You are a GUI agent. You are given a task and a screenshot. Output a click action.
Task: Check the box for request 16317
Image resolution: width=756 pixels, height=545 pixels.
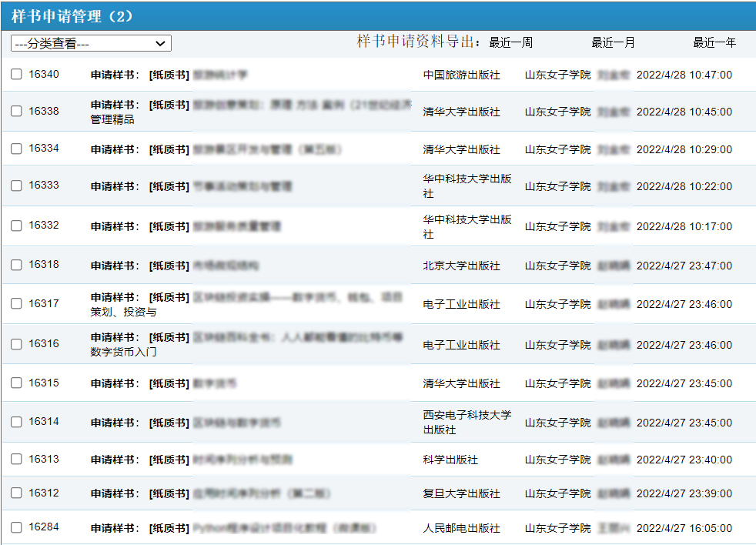coord(16,304)
